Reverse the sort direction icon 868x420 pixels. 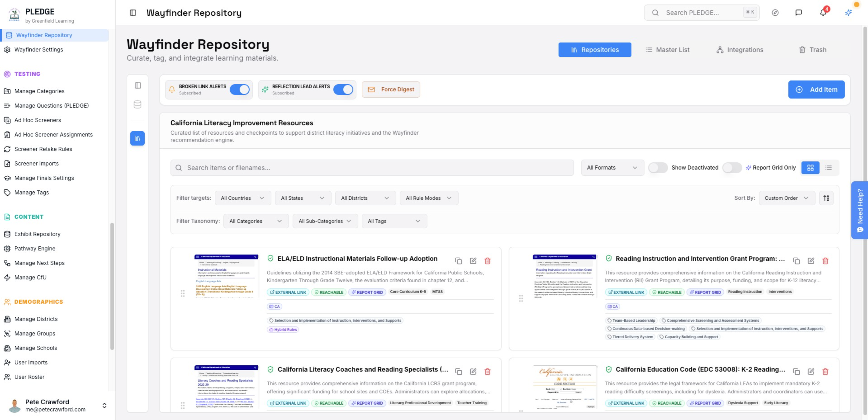click(826, 198)
